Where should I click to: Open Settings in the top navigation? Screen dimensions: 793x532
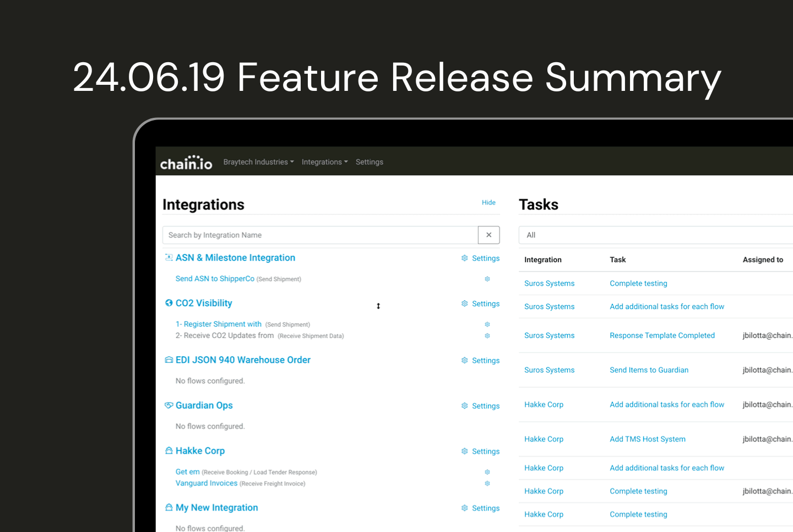(370, 162)
